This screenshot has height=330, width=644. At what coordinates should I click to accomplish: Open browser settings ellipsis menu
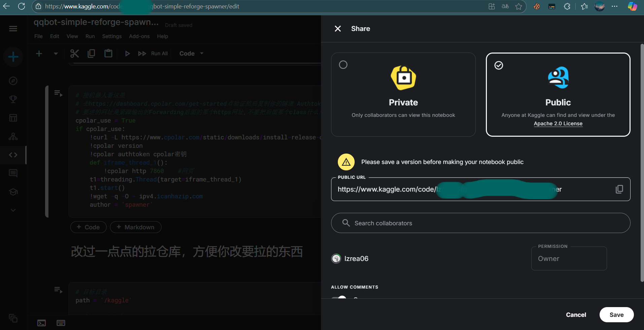[x=614, y=6]
